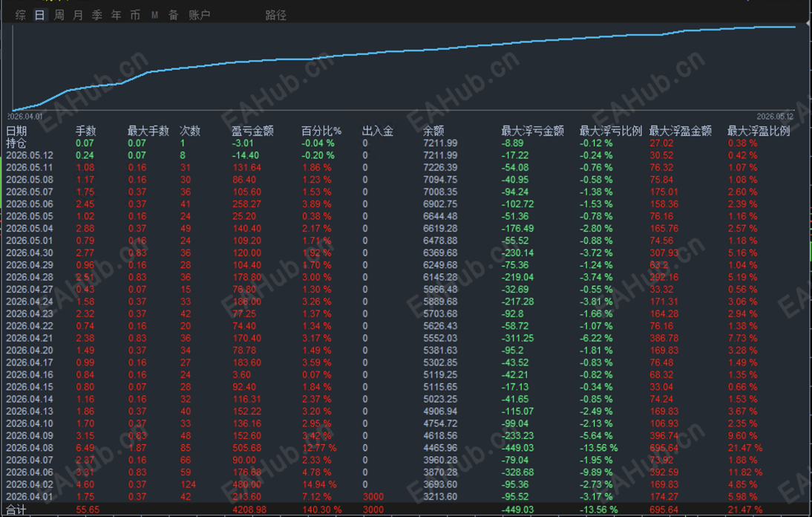Click the 余额 column header
The height and width of the screenshot is (517, 812).
click(433, 131)
